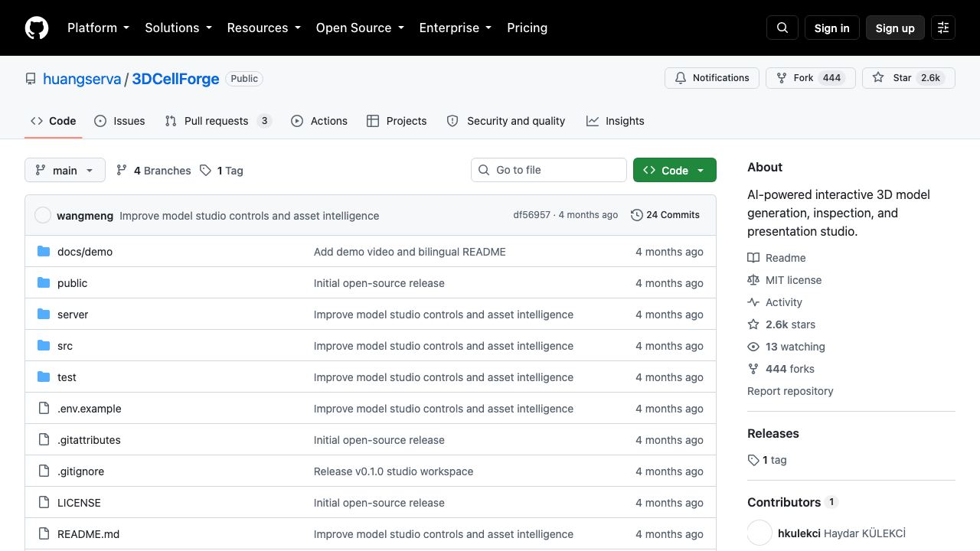Click the .gitattributes file icon
980x551 pixels.
click(44, 440)
